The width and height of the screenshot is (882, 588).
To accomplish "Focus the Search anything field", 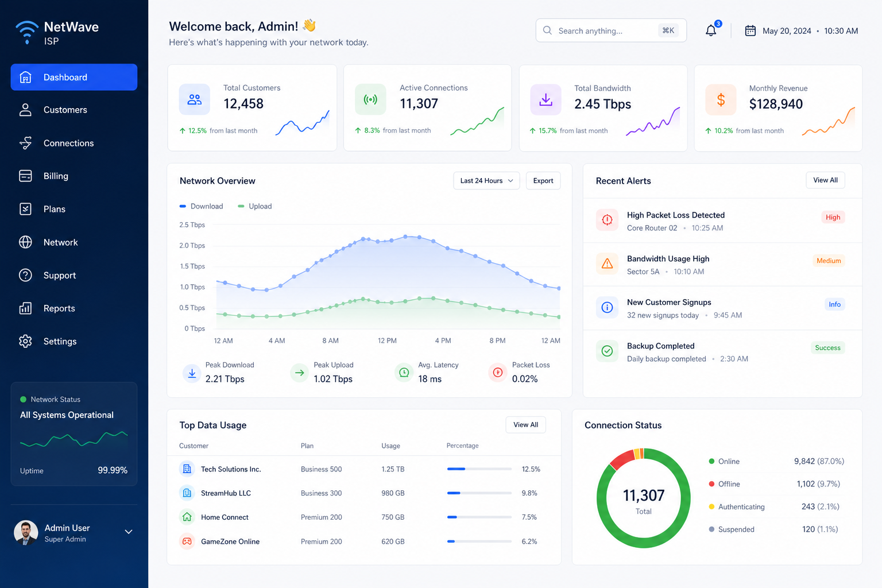I will (x=611, y=30).
